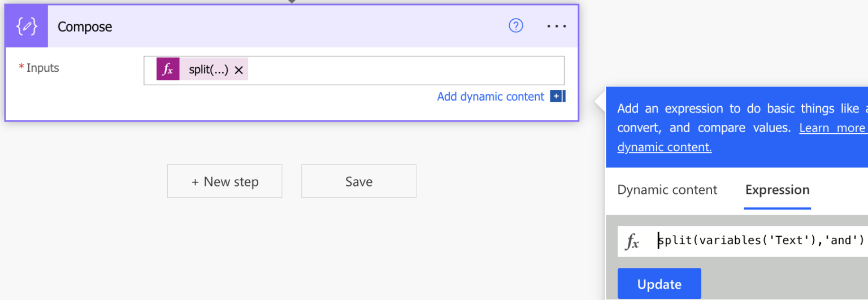Remove the split(...) expression token

tap(238, 70)
